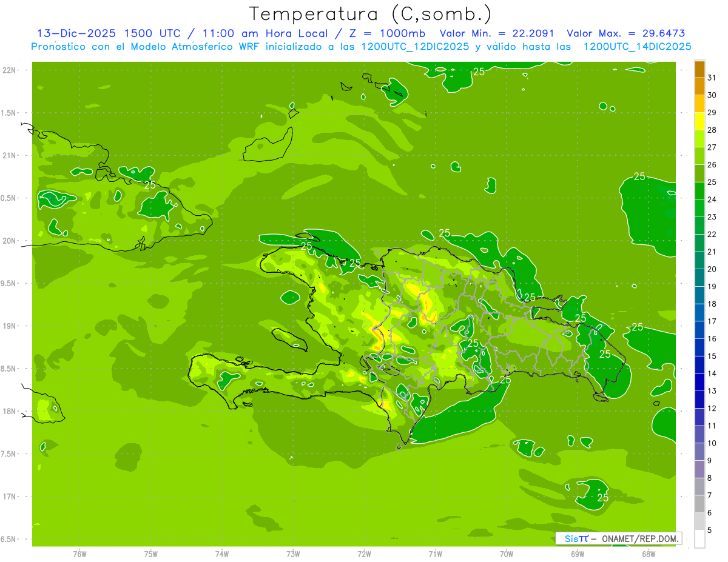The width and height of the screenshot is (728, 562).
Task: Click the '7.5N' latitude label
Action: pyautogui.click(x=9, y=453)
